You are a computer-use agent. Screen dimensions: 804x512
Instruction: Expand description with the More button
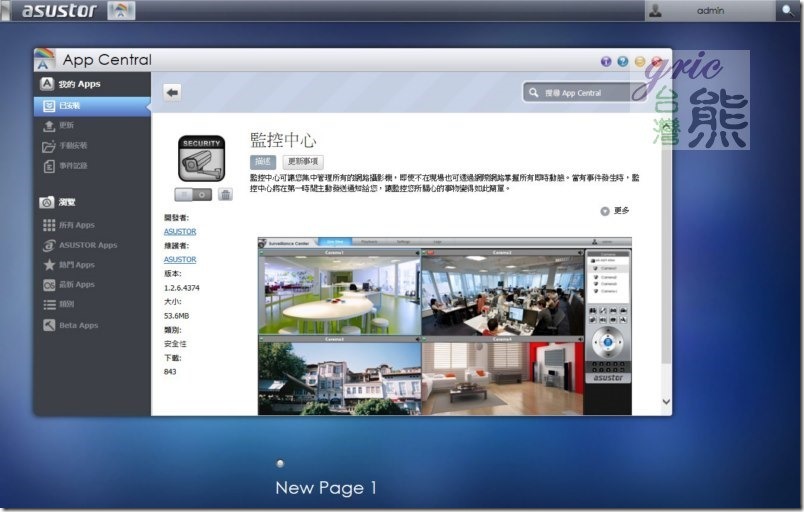(x=615, y=211)
